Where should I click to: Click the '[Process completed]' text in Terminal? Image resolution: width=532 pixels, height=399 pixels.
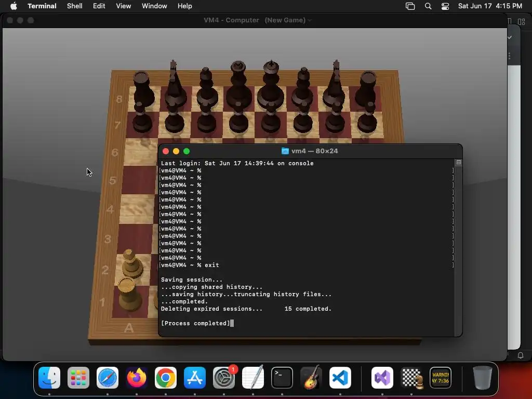[195, 323]
